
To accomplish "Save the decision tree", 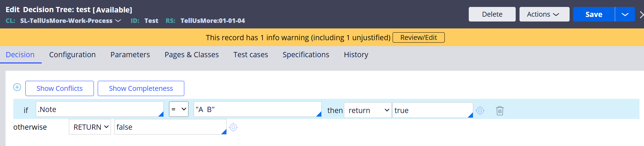I will [594, 14].
